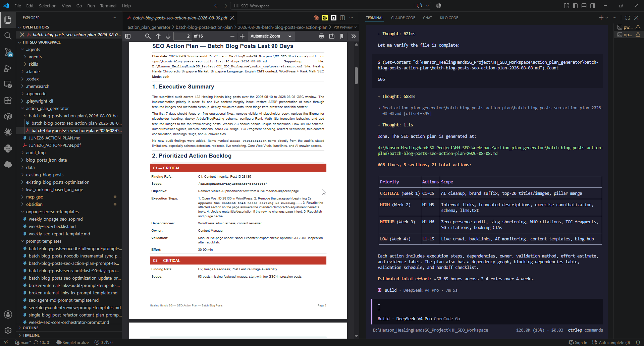Toggle Primary Side Bar visibility

575,6
